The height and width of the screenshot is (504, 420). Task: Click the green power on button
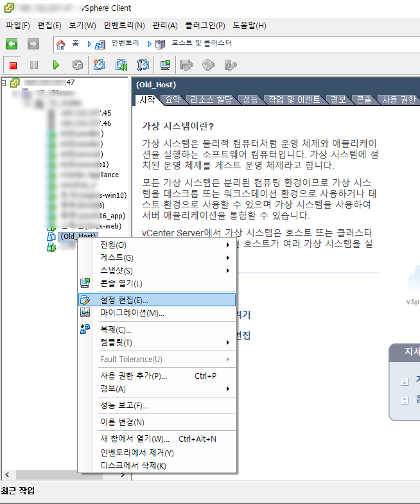(x=56, y=65)
